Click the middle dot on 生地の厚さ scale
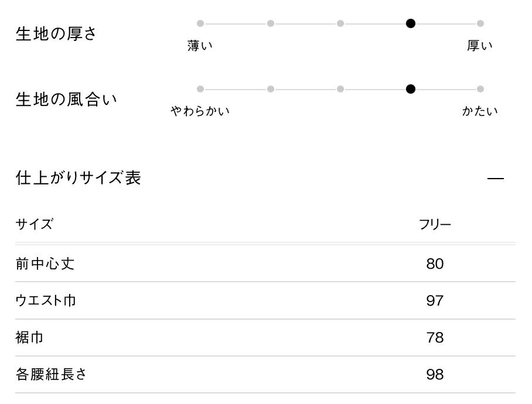This screenshot has width=532, height=404. pos(340,23)
